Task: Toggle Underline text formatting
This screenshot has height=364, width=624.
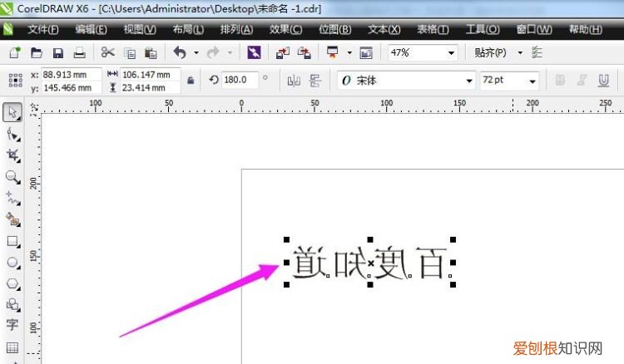Action: pyautogui.click(x=603, y=81)
